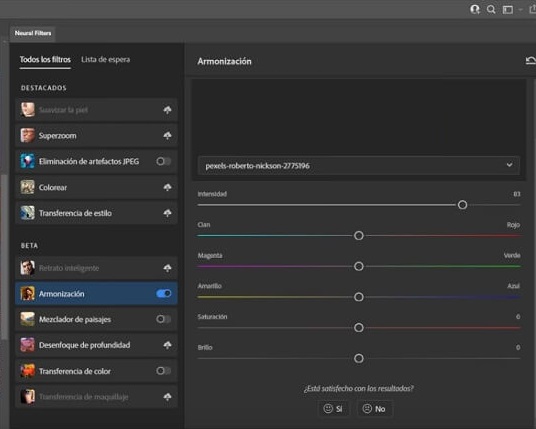Select Desenfoque de profundidad filter row
The height and width of the screenshot is (429, 536).
(x=96, y=345)
